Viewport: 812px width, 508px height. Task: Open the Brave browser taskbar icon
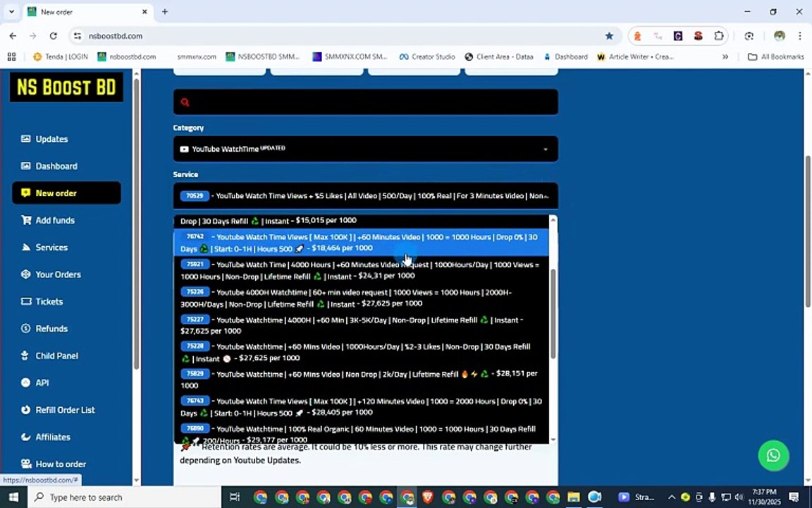[x=428, y=497]
